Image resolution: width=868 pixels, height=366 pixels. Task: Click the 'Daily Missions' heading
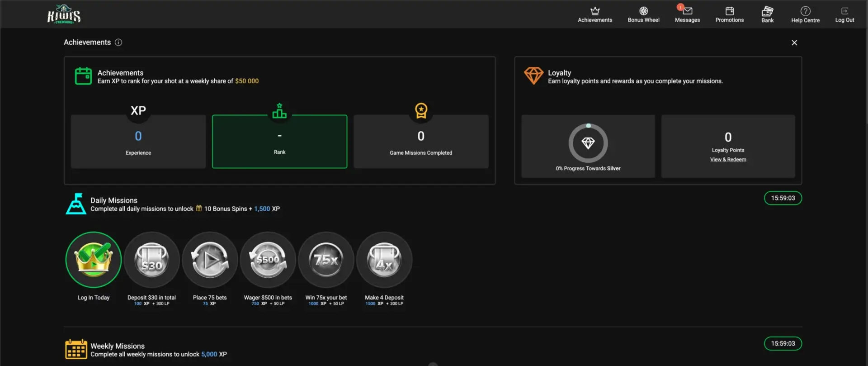click(114, 200)
